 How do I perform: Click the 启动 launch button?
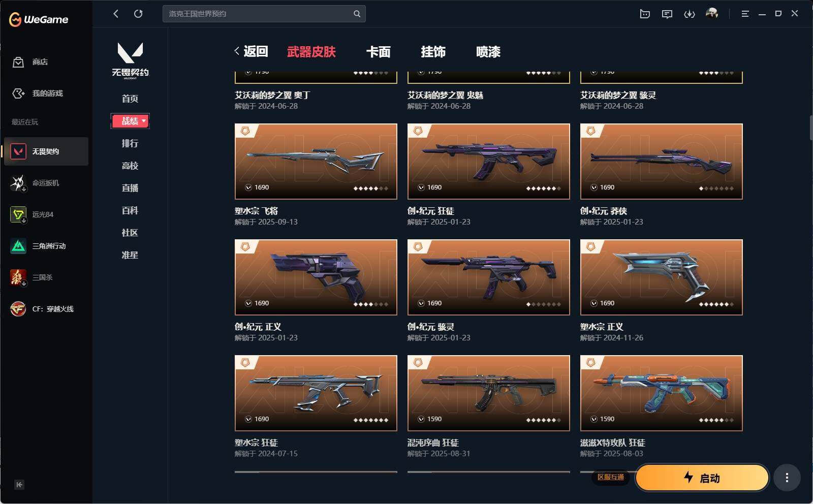coord(702,478)
